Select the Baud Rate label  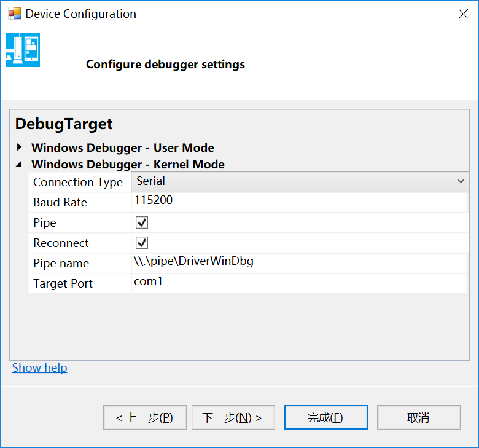tap(60, 202)
